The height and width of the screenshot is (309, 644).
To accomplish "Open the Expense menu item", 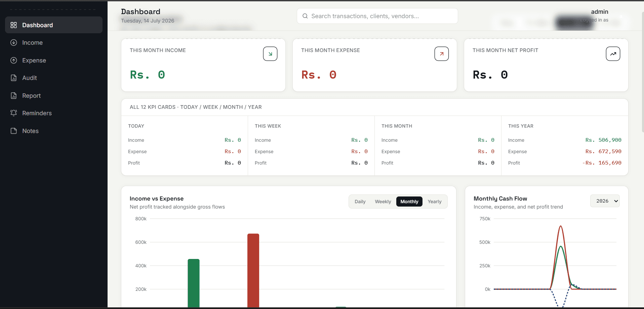I will (54, 60).
